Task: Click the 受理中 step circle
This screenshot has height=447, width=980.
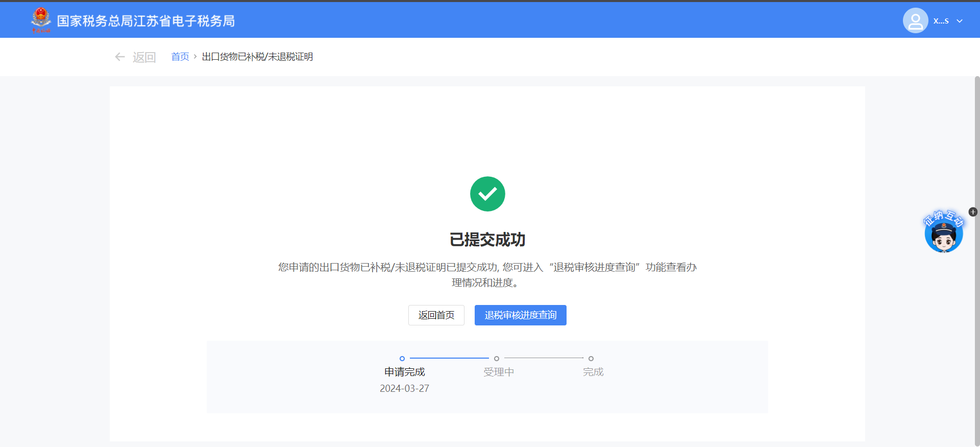Action: pyautogui.click(x=497, y=359)
